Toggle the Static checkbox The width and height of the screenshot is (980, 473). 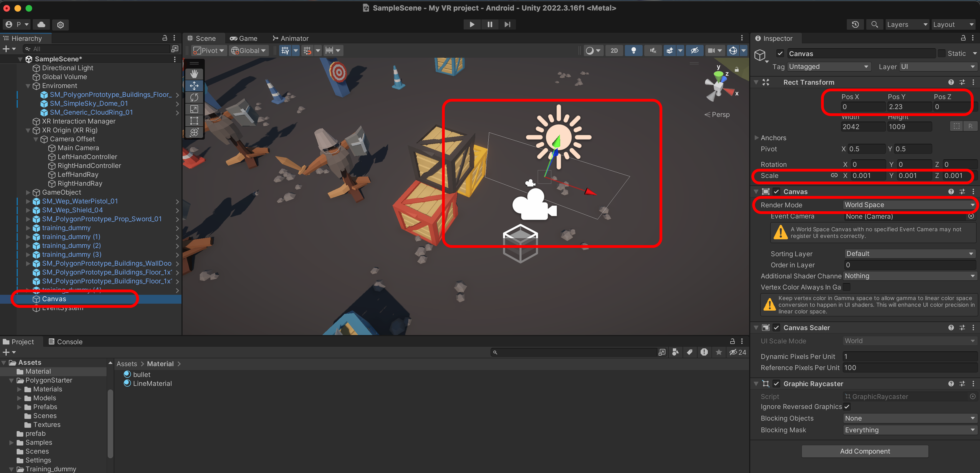[x=942, y=54]
